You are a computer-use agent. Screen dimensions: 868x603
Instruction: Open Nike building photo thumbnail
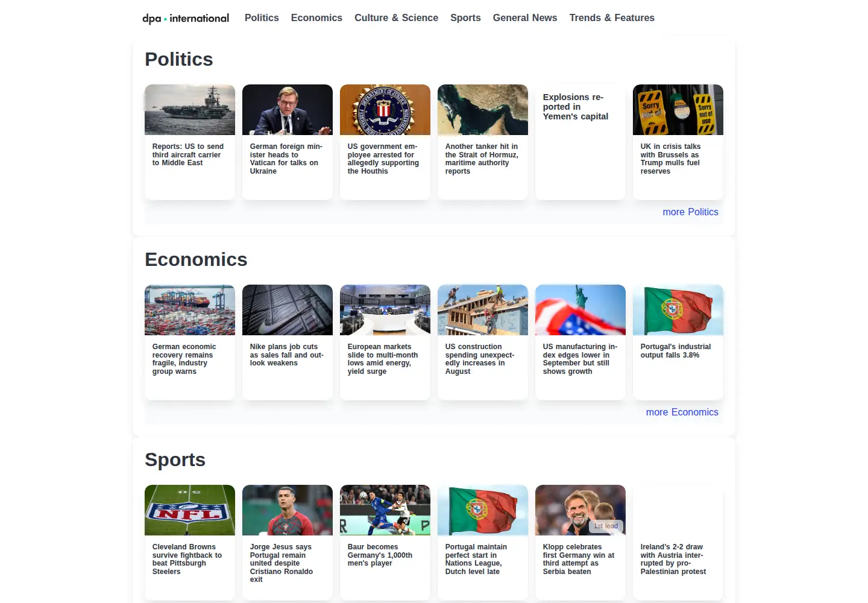click(288, 310)
